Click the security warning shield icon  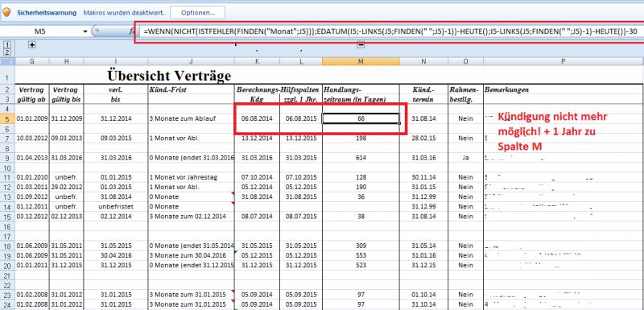6,12
